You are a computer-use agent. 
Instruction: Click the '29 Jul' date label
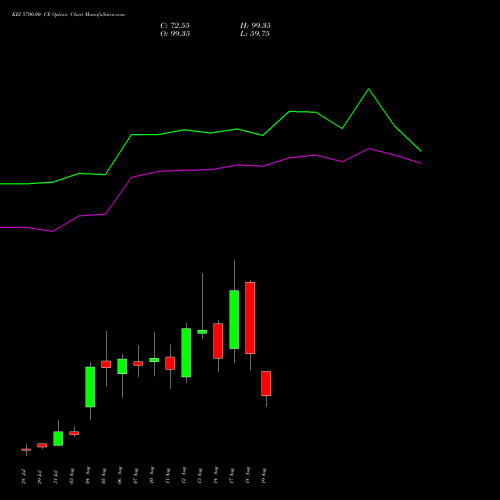coord(40,476)
